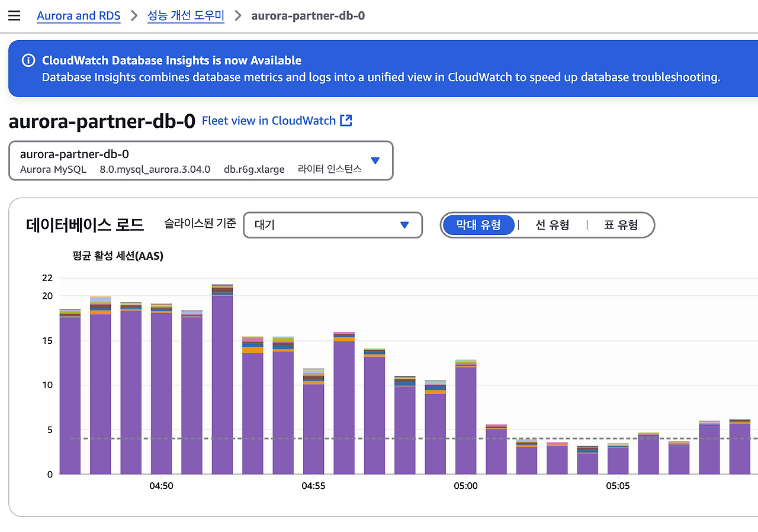Follow the Aurora and RDS breadcrumb link

click(79, 15)
